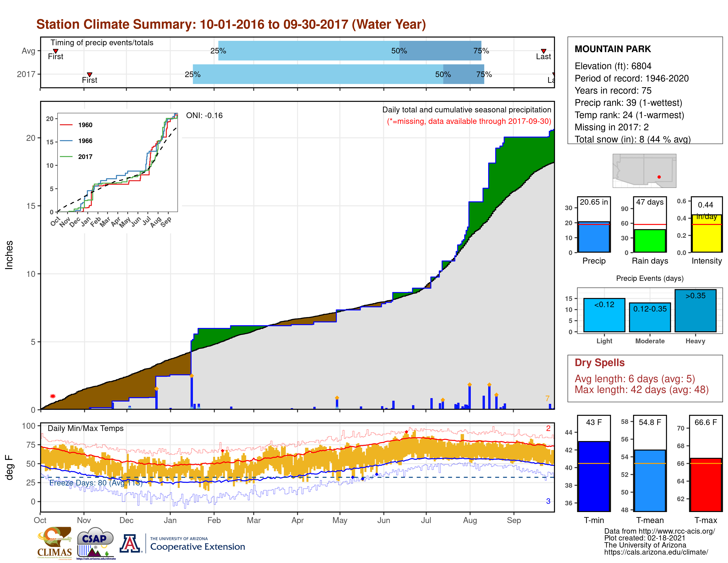Click the Avg First red triangle marker

pyautogui.click(x=56, y=51)
